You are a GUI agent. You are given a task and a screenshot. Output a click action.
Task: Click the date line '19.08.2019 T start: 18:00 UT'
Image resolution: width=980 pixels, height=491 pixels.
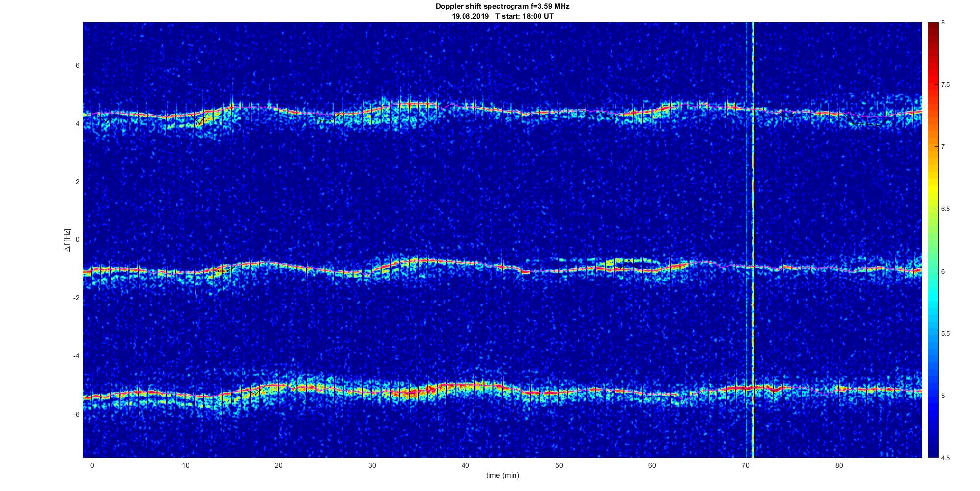tap(502, 16)
